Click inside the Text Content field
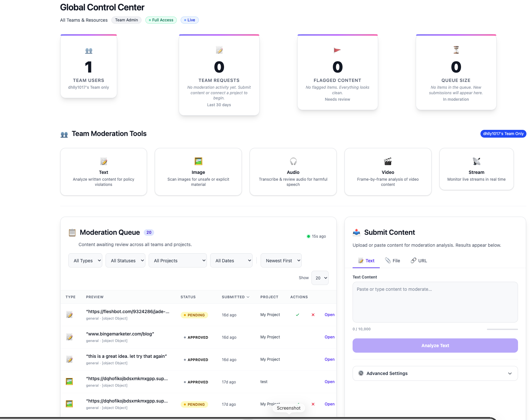 (435, 302)
